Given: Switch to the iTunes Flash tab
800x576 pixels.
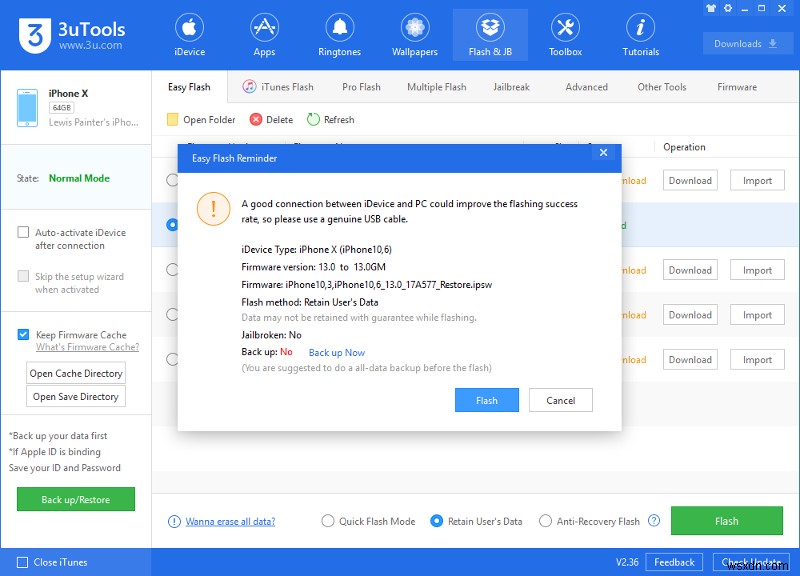Looking at the screenshot, I should tap(278, 87).
